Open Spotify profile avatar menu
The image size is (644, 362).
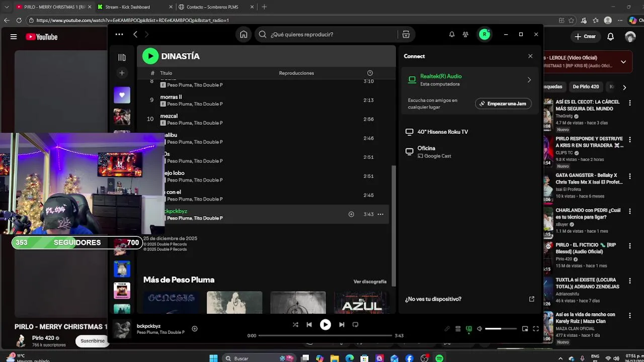click(485, 34)
